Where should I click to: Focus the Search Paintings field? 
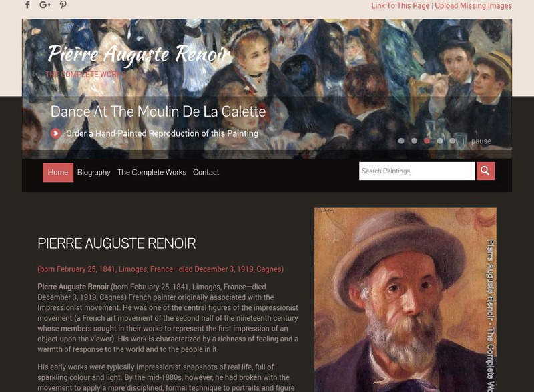click(x=417, y=171)
